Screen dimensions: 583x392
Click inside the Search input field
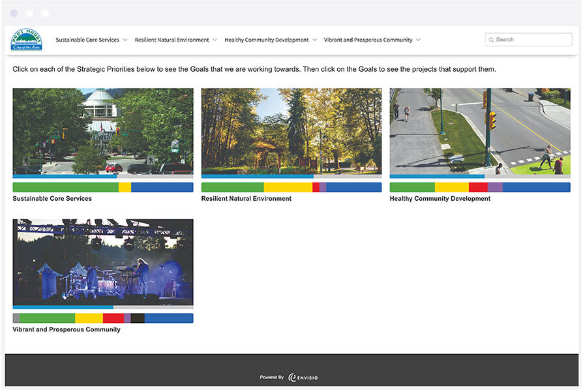coord(528,40)
